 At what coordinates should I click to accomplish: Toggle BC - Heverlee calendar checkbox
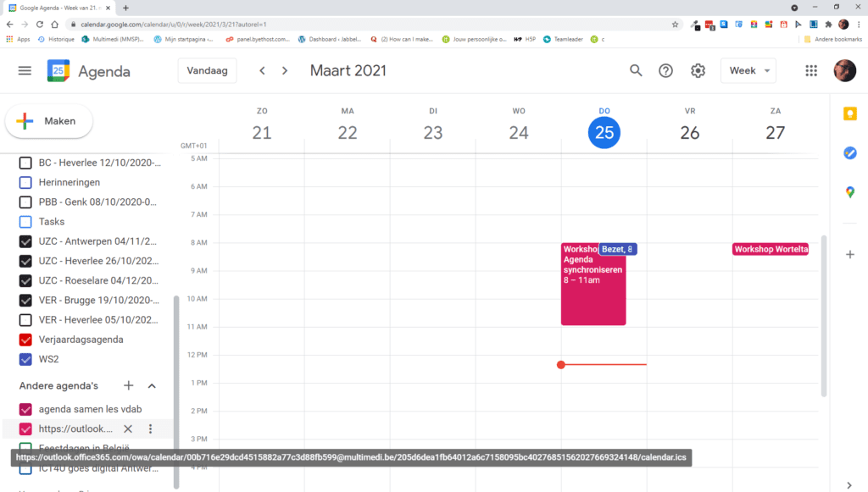click(25, 163)
